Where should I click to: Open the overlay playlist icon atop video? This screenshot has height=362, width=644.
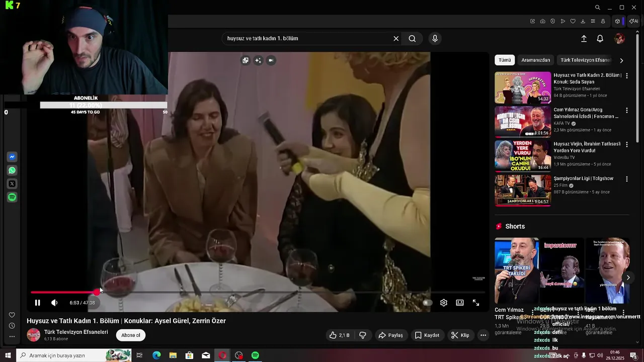246,60
